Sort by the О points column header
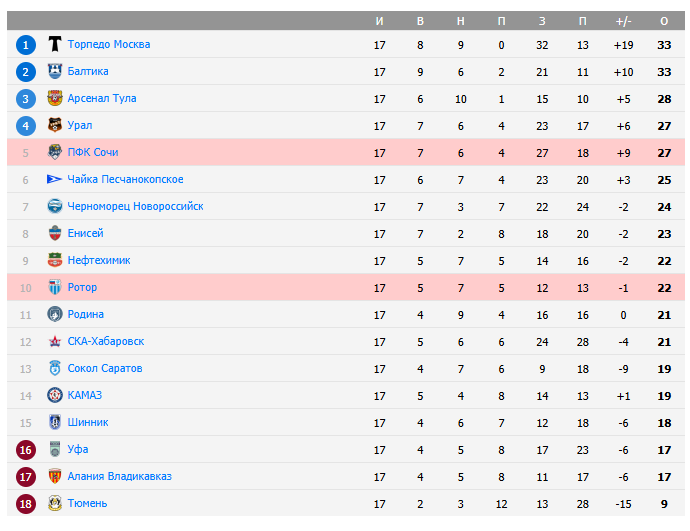 664,21
